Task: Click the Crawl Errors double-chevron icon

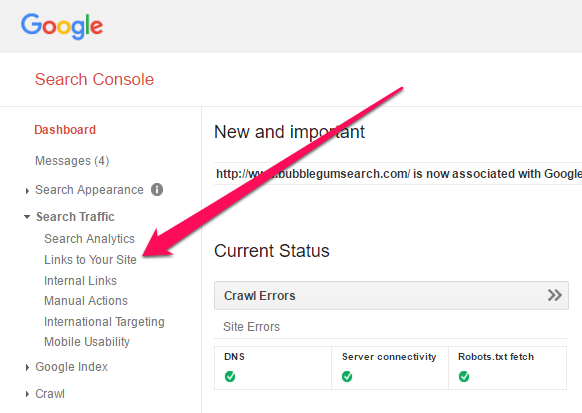Action: 555,295
